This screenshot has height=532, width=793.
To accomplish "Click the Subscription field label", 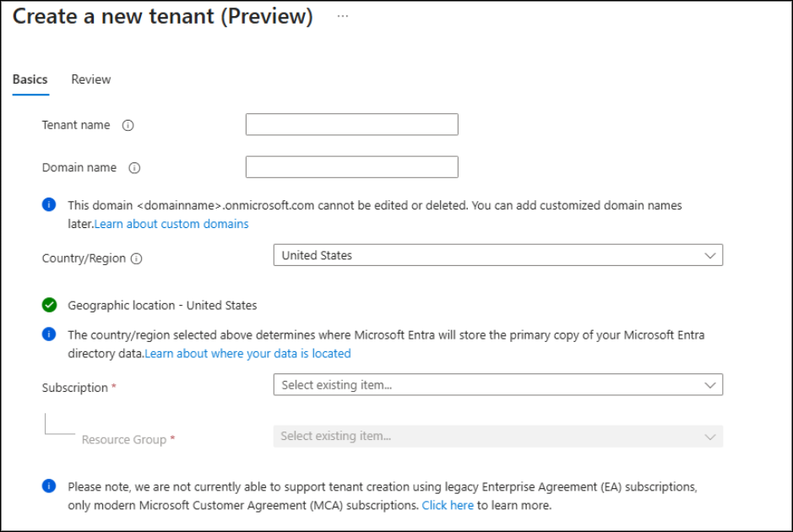I will coord(75,388).
